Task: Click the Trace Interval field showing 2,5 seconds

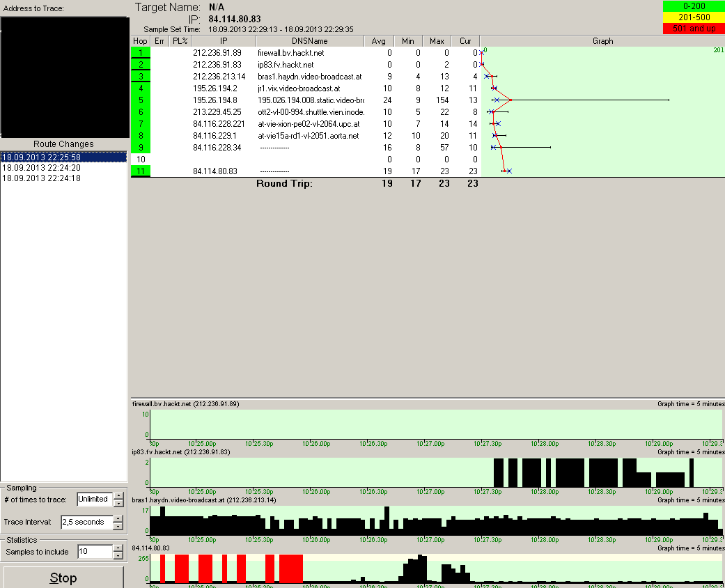Action: 86,522
